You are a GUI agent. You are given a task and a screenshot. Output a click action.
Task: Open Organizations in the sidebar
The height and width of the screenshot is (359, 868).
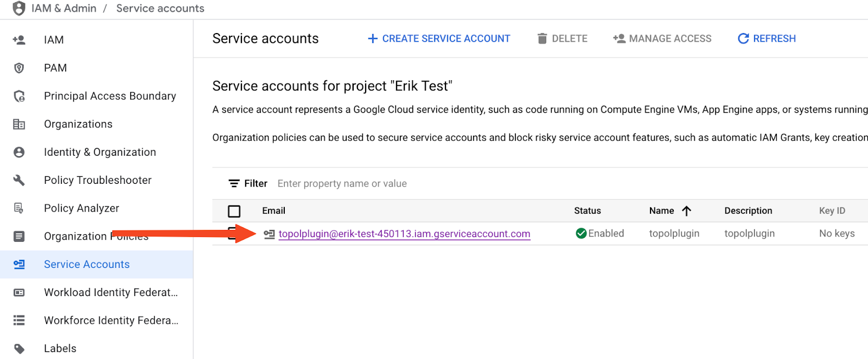coord(78,124)
